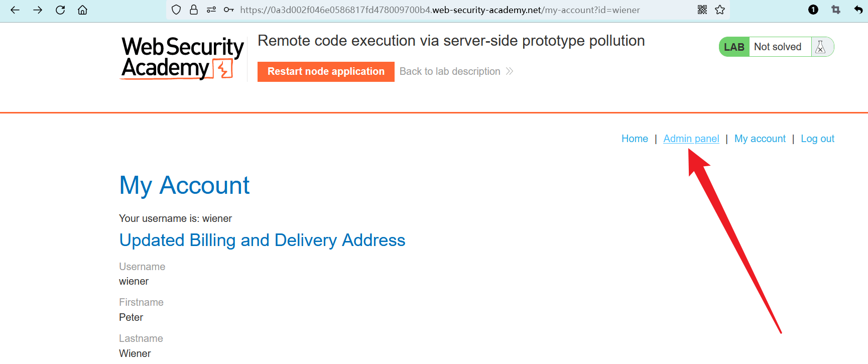Go to the Home navigation link

[635, 139]
